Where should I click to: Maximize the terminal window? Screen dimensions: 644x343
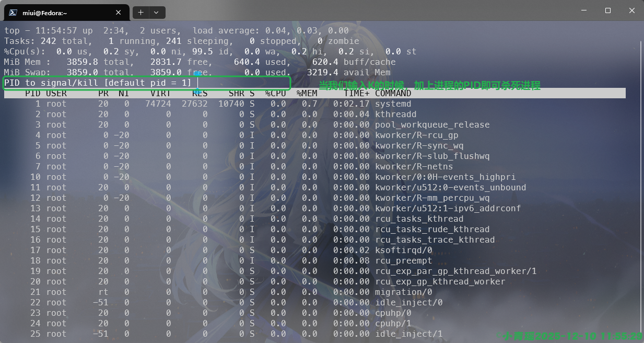point(607,10)
